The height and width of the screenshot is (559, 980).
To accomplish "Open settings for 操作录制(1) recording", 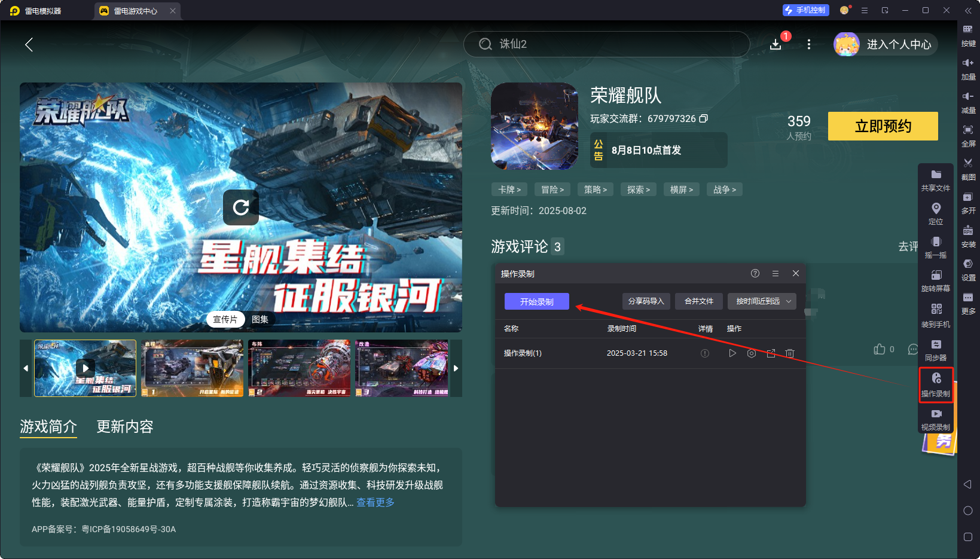I will click(x=752, y=353).
